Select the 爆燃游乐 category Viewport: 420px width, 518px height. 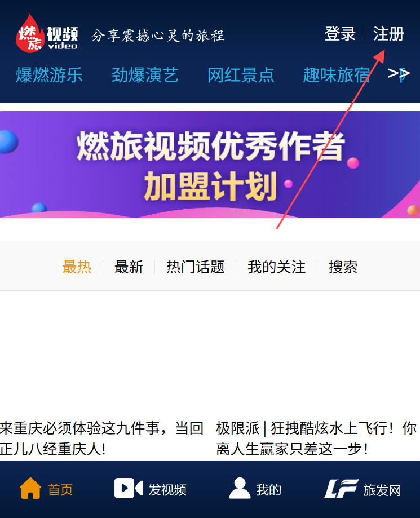49,74
